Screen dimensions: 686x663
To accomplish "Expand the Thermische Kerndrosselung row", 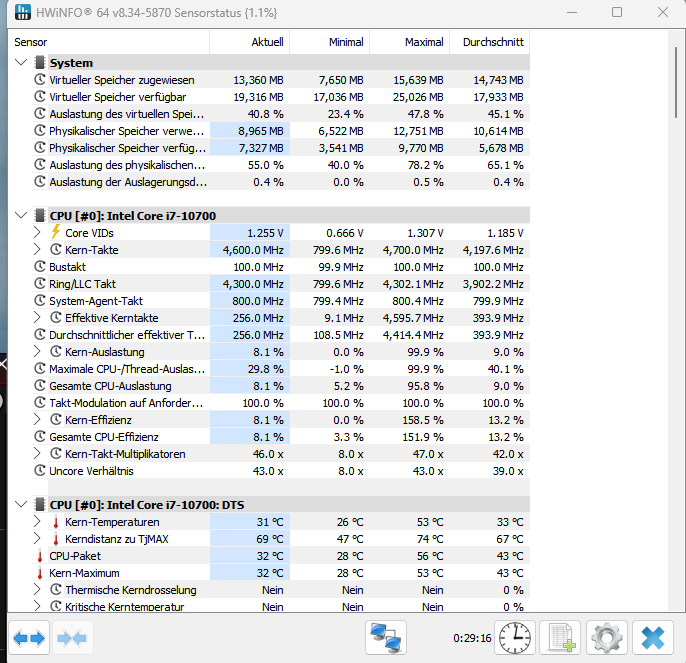I will 37,589.
